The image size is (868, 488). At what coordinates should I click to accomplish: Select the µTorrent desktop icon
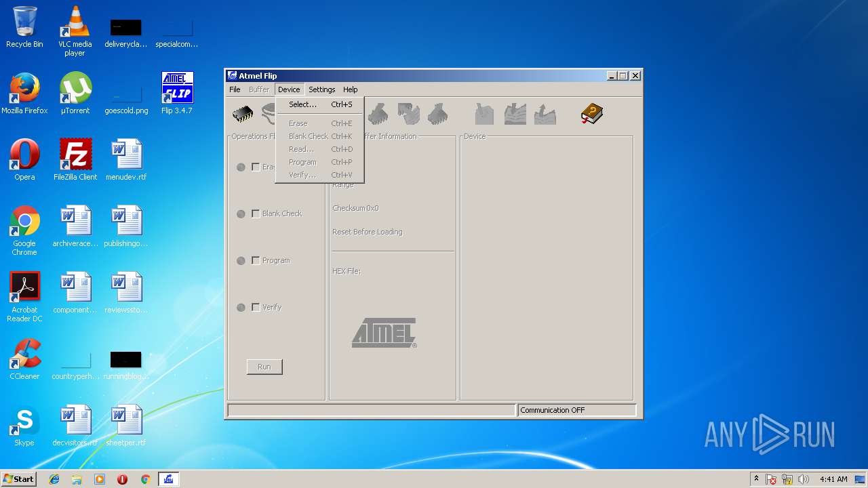coord(75,93)
